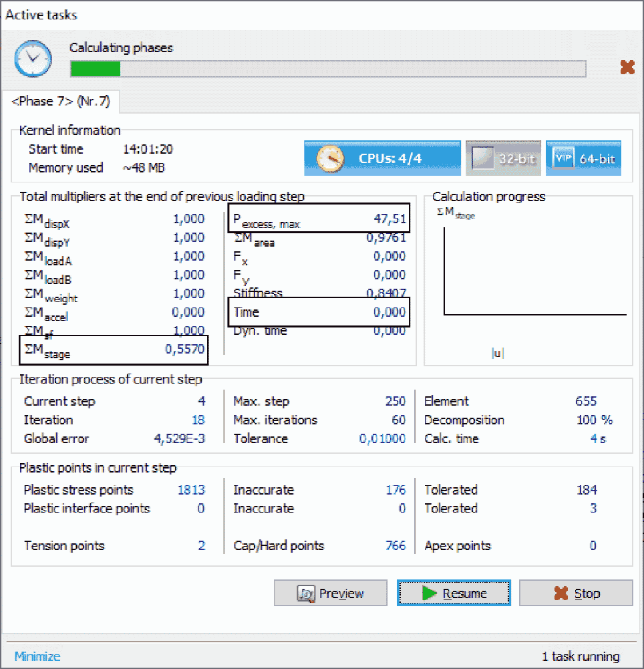Click the Apex points value 0
The height and width of the screenshot is (669, 644).
pyautogui.click(x=593, y=545)
